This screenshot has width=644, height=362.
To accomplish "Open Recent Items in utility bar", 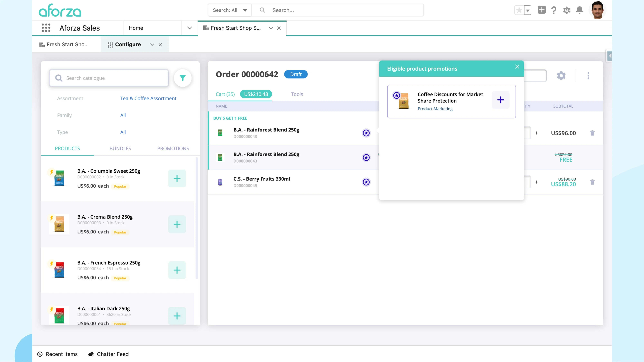I will pyautogui.click(x=58, y=354).
